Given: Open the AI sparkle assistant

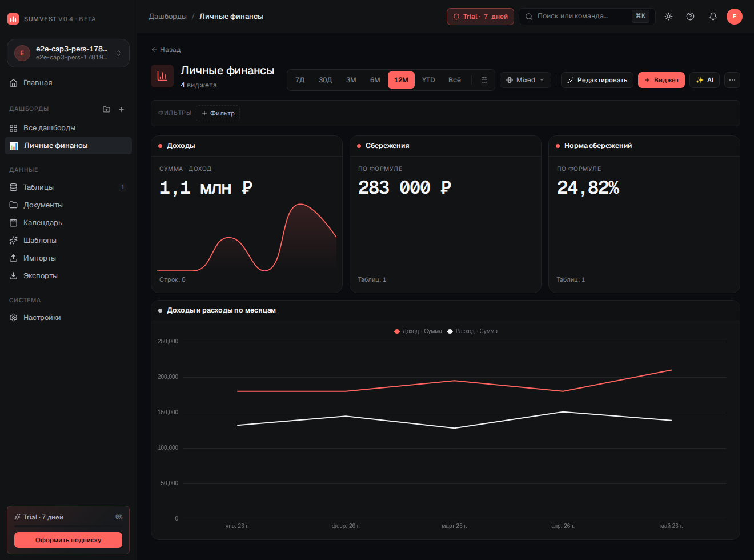Looking at the screenshot, I should pos(705,80).
